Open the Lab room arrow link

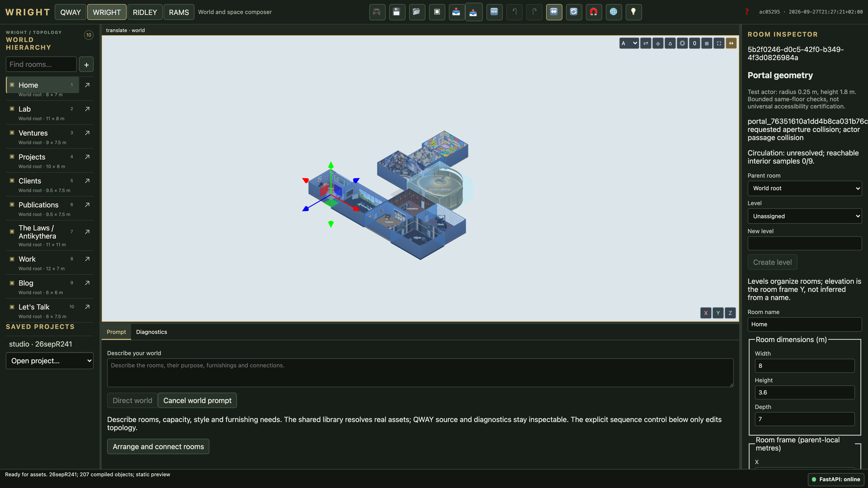point(87,109)
